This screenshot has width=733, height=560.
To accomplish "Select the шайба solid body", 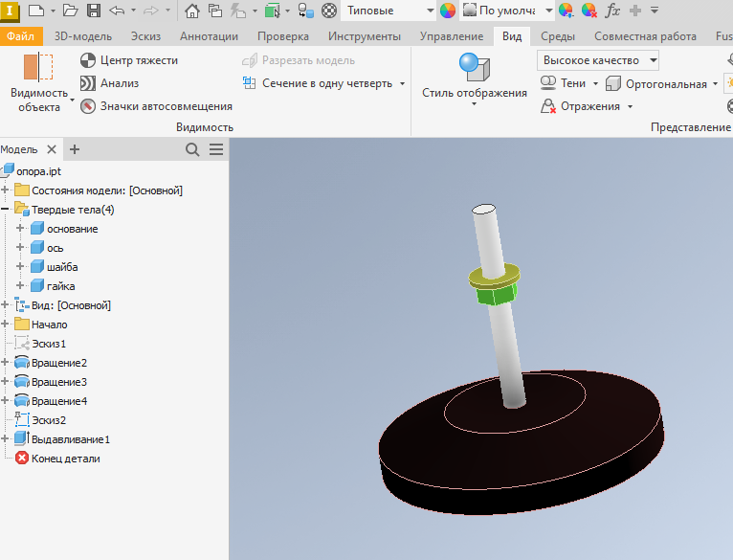I will coord(62,267).
